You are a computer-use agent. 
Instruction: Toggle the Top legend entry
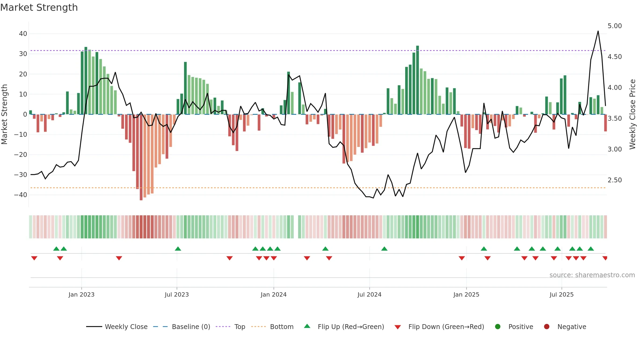(230, 327)
